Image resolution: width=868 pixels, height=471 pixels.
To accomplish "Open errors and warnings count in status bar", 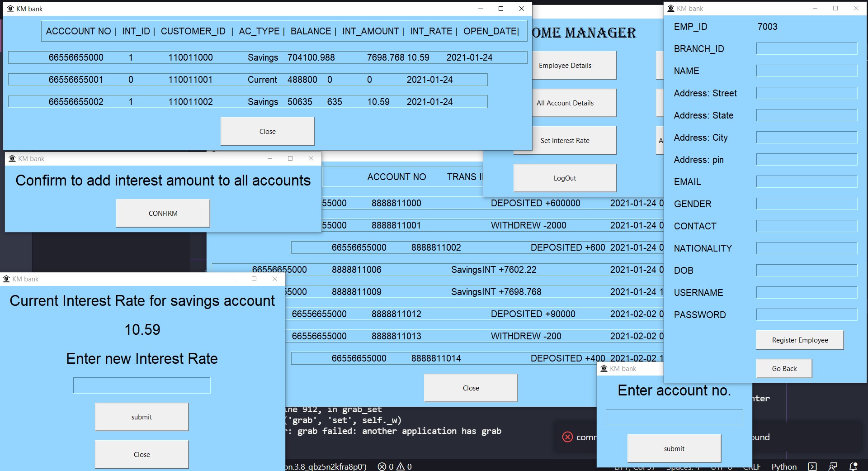I will point(395,466).
